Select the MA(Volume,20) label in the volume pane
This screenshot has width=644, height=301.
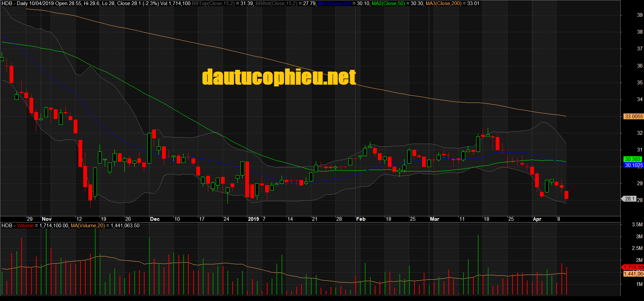click(x=88, y=226)
